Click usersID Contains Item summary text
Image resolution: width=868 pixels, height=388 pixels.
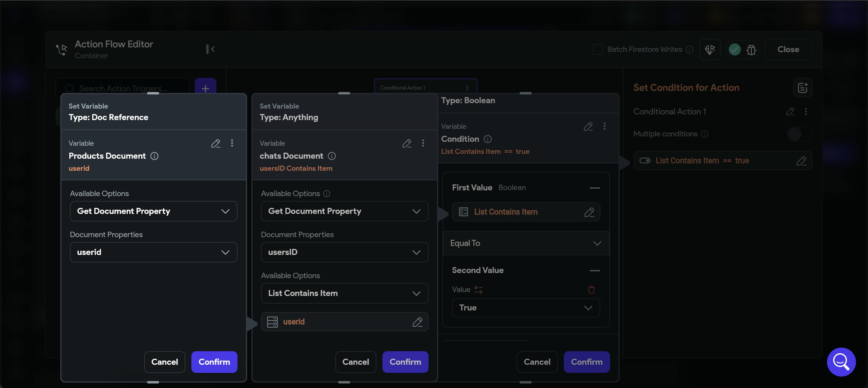pos(296,168)
